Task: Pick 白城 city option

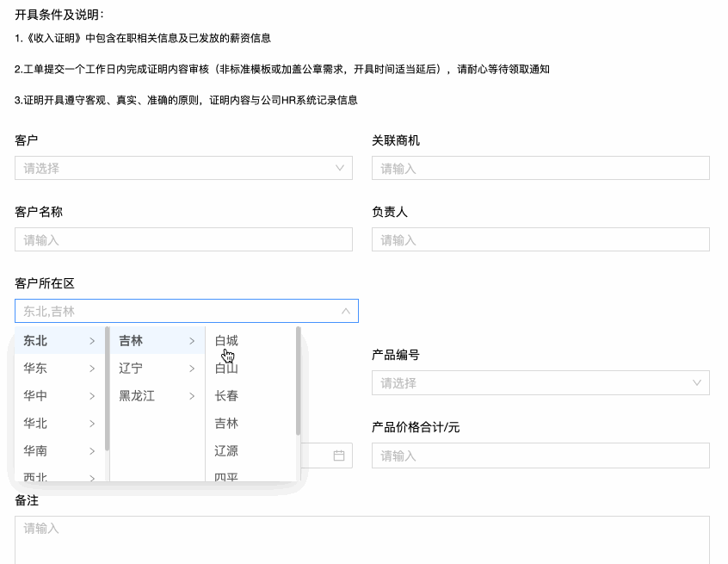Action: (250, 340)
